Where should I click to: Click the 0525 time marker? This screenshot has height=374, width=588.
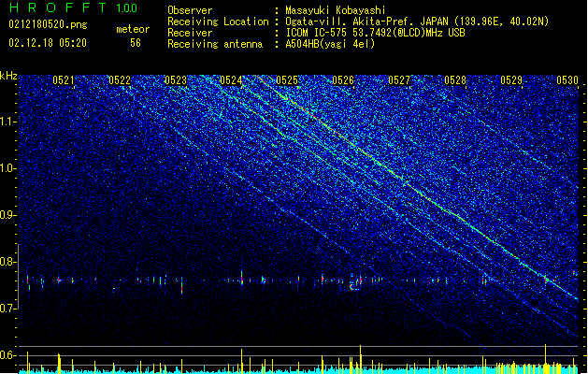pyautogui.click(x=287, y=80)
